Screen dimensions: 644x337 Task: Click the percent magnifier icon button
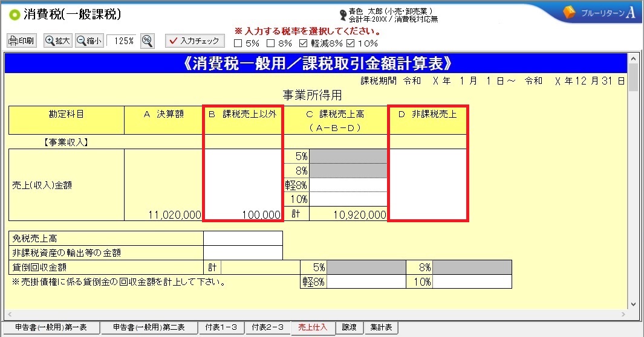coord(147,40)
